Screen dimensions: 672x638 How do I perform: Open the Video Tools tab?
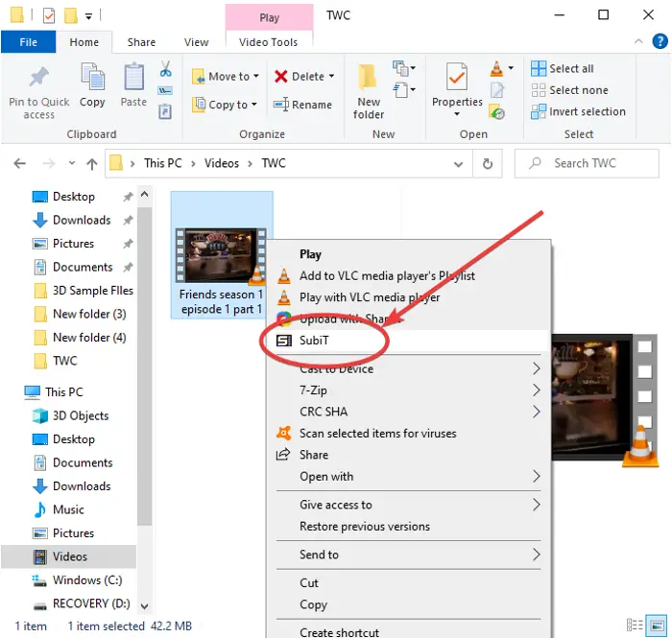(268, 42)
